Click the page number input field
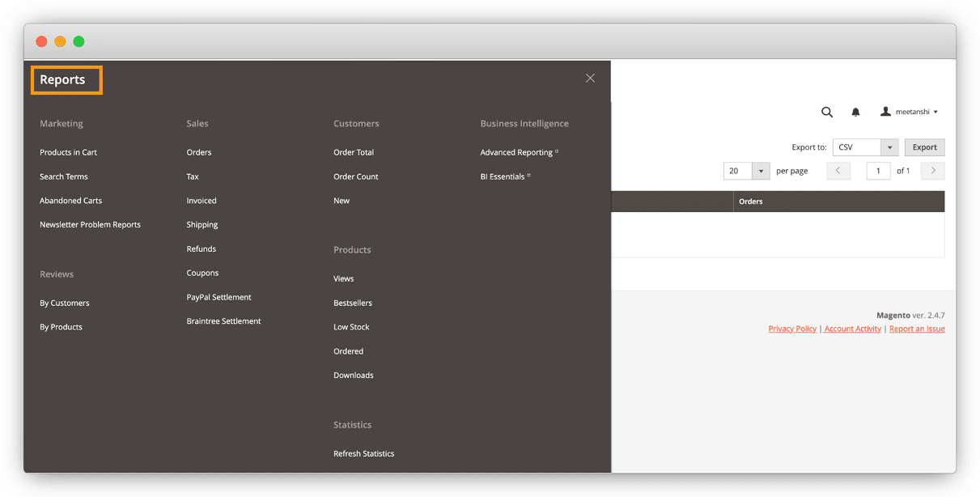Image resolution: width=980 pixels, height=497 pixels. [x=878, y=171]
